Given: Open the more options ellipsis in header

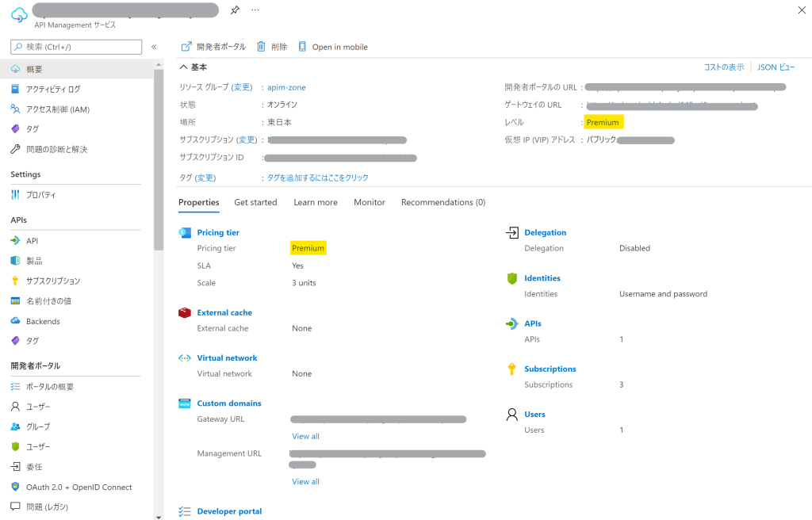Looking at the screenshot, I should 255,10.
